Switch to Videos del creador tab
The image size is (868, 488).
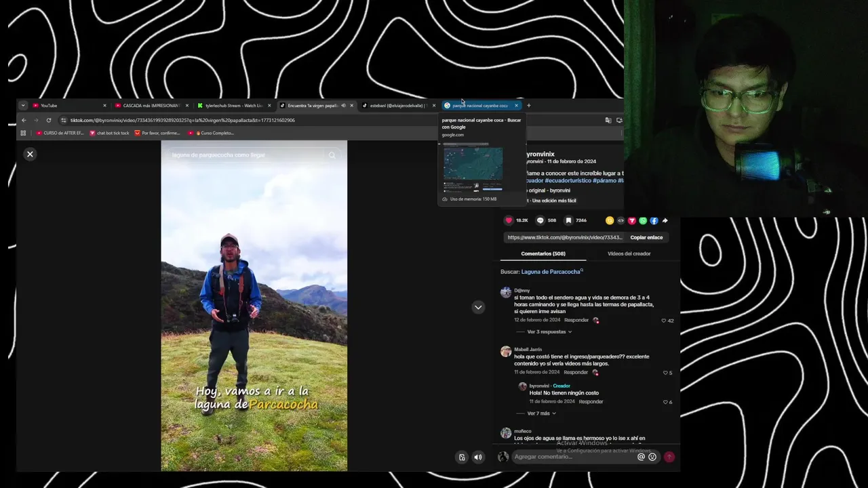pyautogui.click(x=629, y=253)
